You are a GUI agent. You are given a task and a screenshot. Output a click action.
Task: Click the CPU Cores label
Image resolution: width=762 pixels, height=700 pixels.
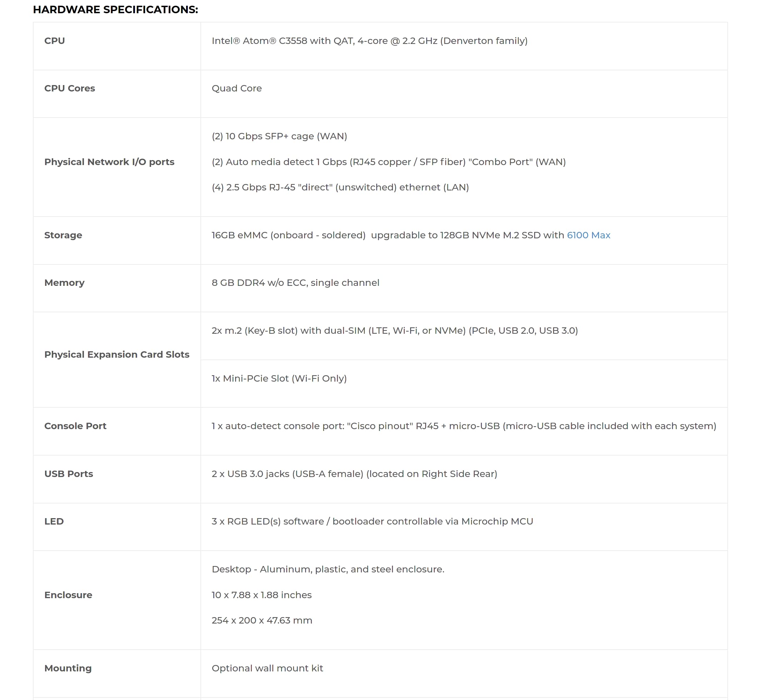(x=70, y=88)
